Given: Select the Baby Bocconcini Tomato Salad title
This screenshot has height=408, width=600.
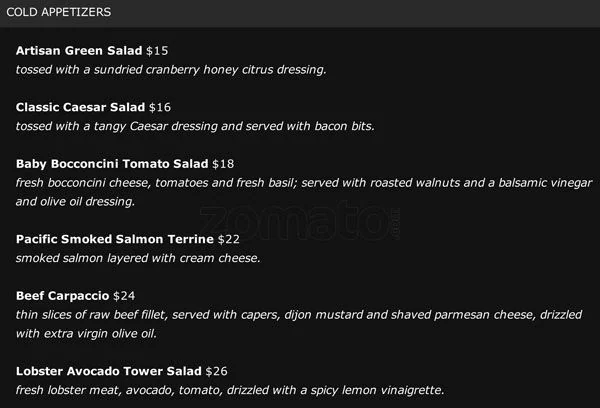Looking at the screenshot, I should (111, 163).
